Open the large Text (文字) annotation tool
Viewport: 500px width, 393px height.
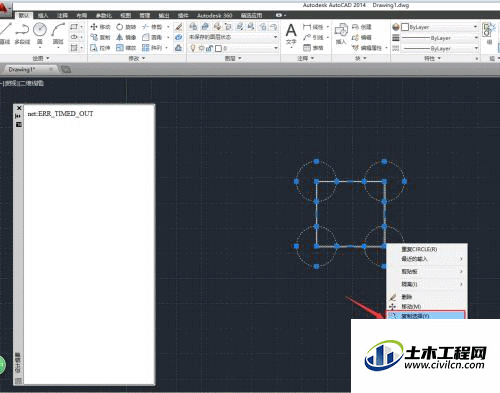(x=291, y=34)
